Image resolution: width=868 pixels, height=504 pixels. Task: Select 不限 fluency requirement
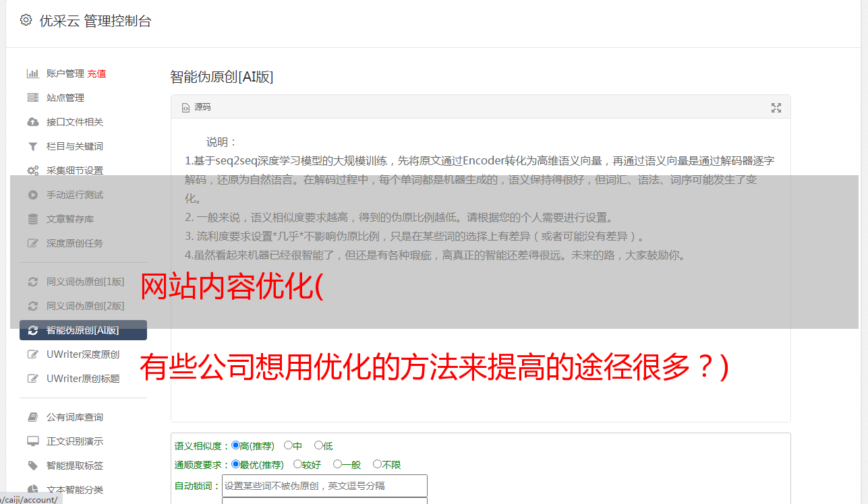pyautogui.click(x=377, y=464)
